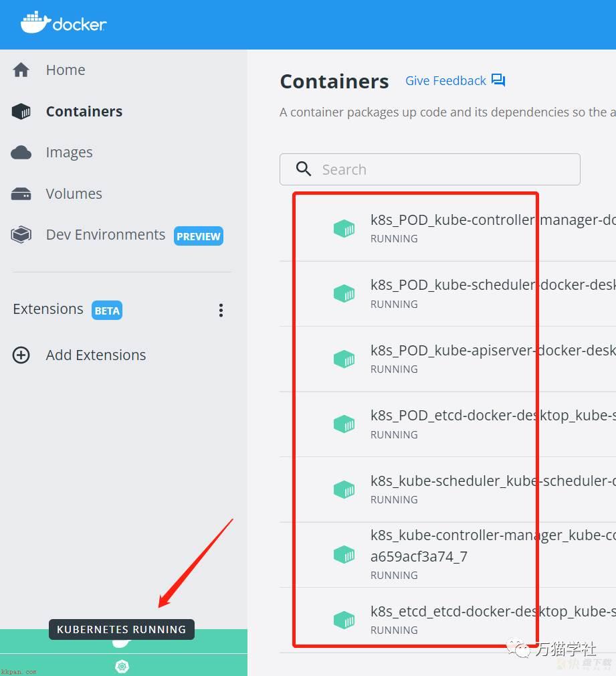Click the Containers page heading
Viewport: 616px width, 676px height.
334,82
